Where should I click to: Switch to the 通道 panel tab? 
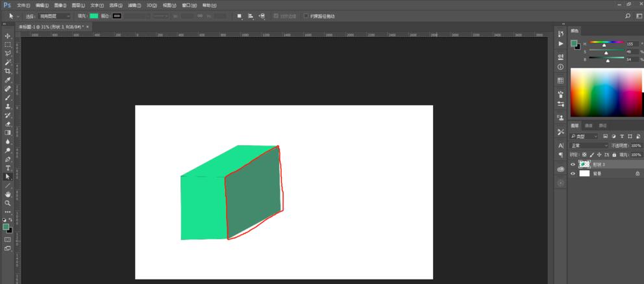[x=589, y=125]
